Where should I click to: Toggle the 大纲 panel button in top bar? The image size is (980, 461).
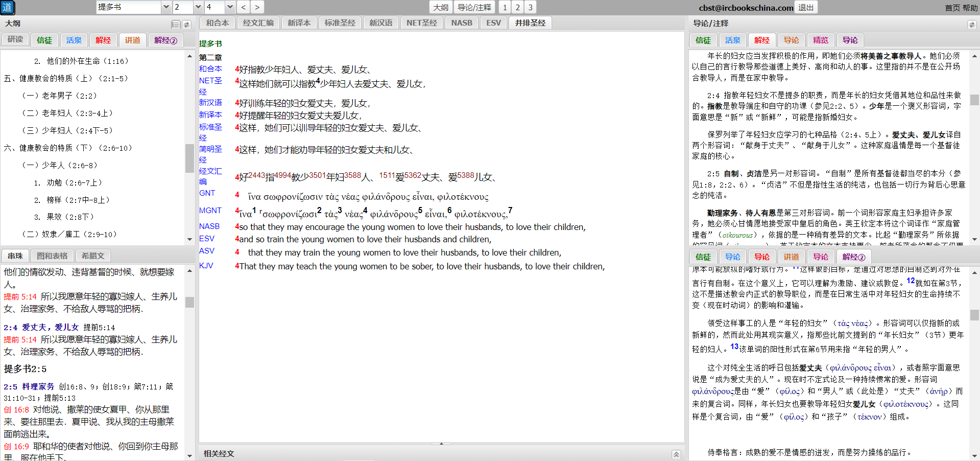pos(440,7)
